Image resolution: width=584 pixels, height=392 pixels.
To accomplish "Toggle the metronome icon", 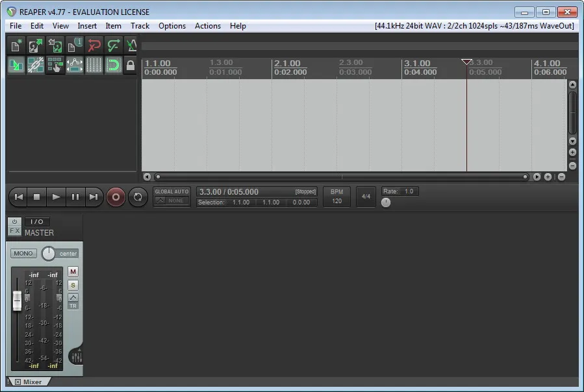I will pyautogui.click(x=131, y=45).
